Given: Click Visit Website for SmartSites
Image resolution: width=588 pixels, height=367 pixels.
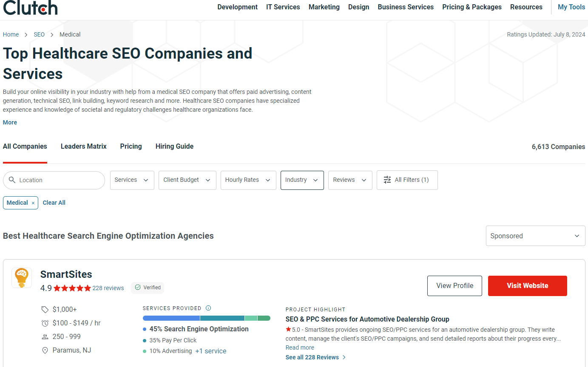Looking at the screenshot, I should (x=527, y=286).
